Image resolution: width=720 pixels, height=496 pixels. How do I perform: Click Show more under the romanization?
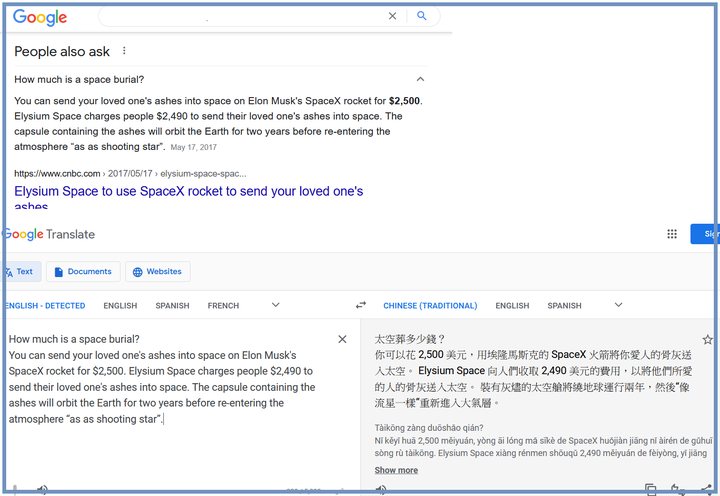coord(396,470)
